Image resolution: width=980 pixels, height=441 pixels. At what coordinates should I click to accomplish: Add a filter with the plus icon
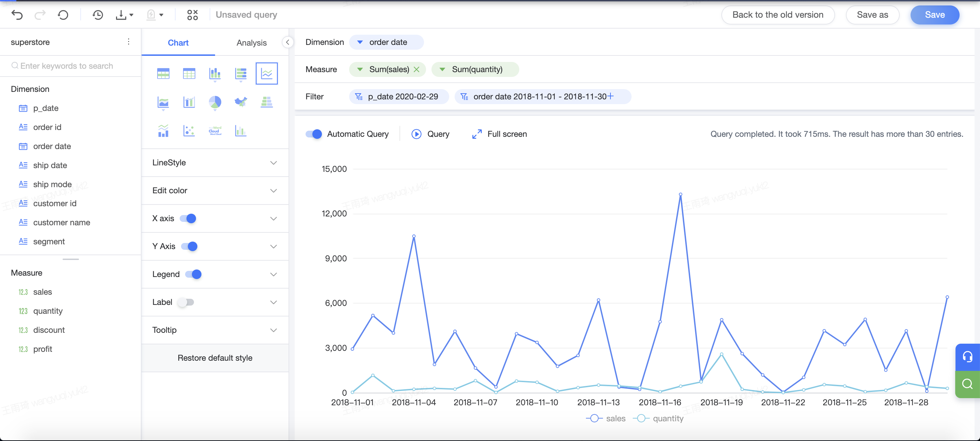coord(610,96)
